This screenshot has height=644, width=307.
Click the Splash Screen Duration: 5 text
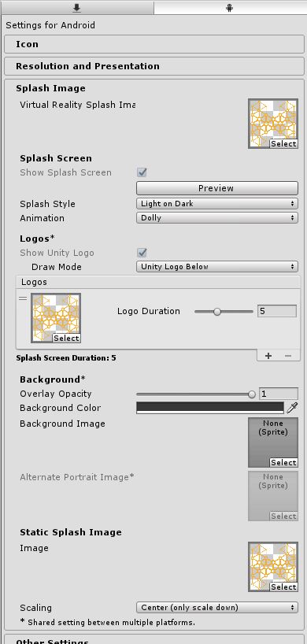coord(66,357)
